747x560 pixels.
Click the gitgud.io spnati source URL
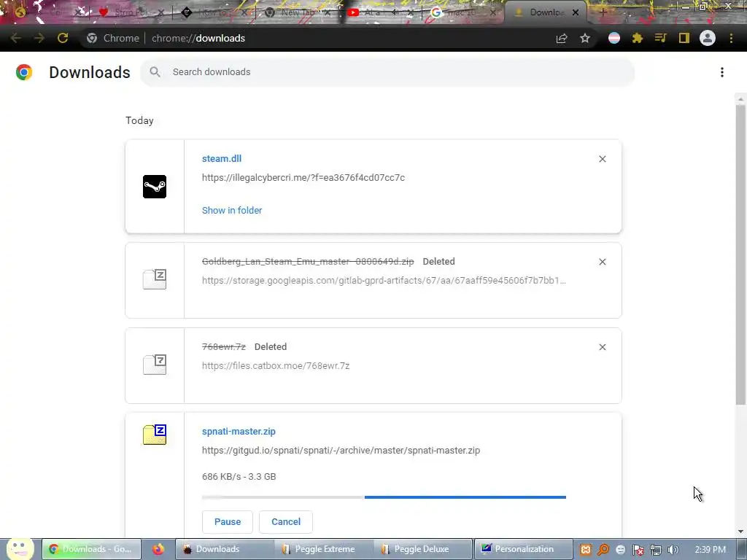tap(341, 451)
